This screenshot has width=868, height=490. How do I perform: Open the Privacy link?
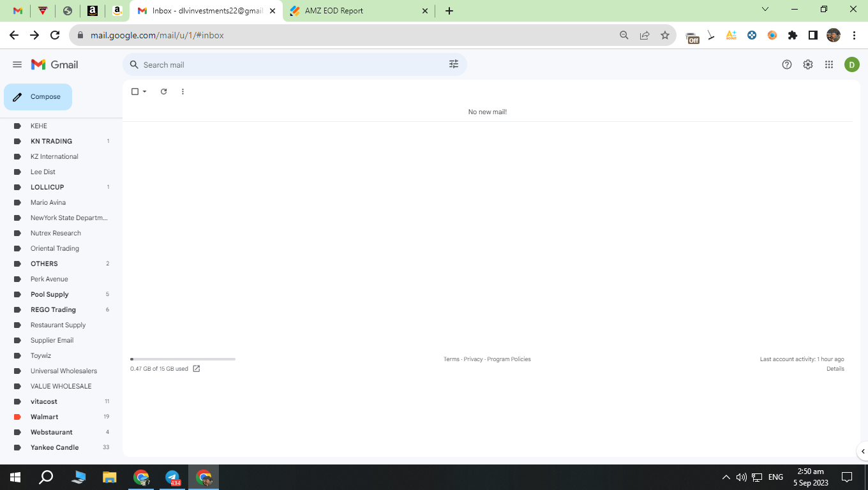(474, 359)
